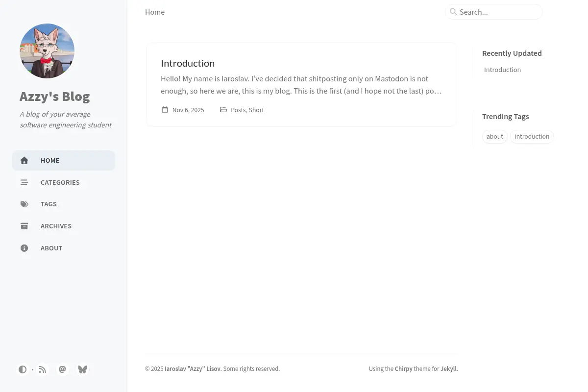
Task: Open the RSS feed icon
Action: 43,369
